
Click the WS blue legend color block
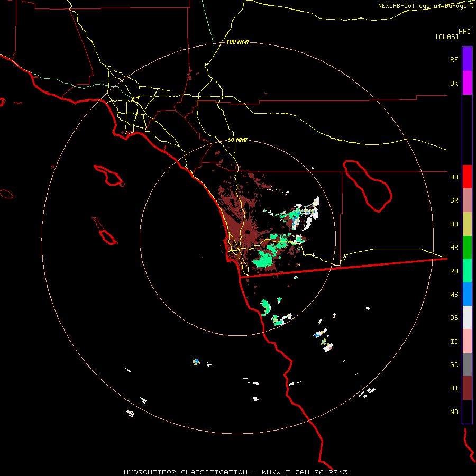[x=467, y=294]
